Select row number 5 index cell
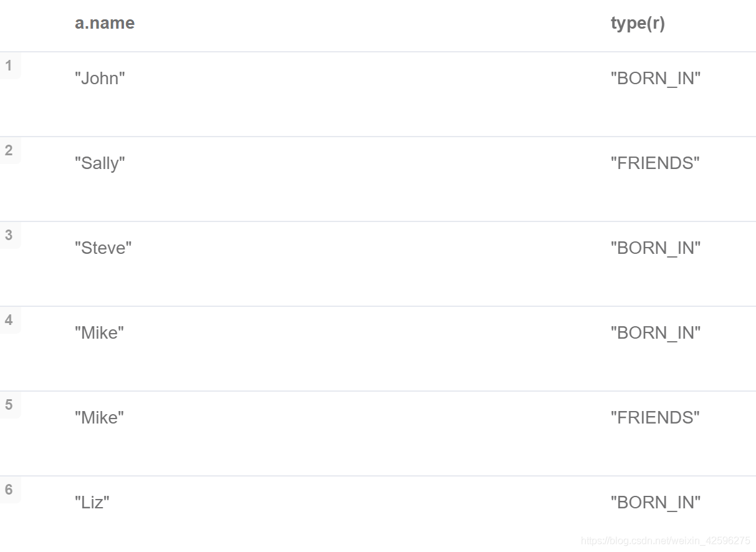The height and width of the screenshot is (552, 756). pyautogui.click(x=9, y=405)
